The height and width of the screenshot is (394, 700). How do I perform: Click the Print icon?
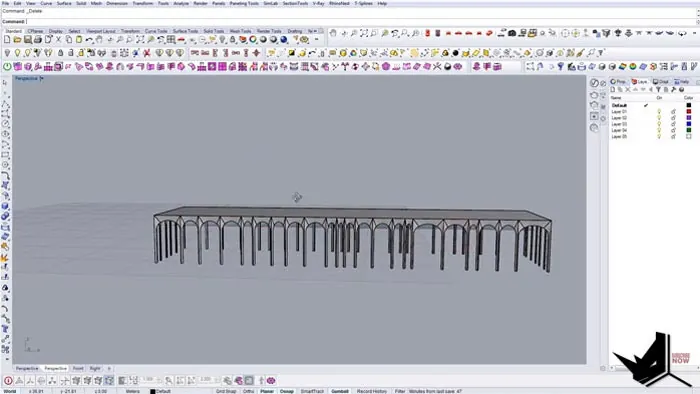coord(38,40)
